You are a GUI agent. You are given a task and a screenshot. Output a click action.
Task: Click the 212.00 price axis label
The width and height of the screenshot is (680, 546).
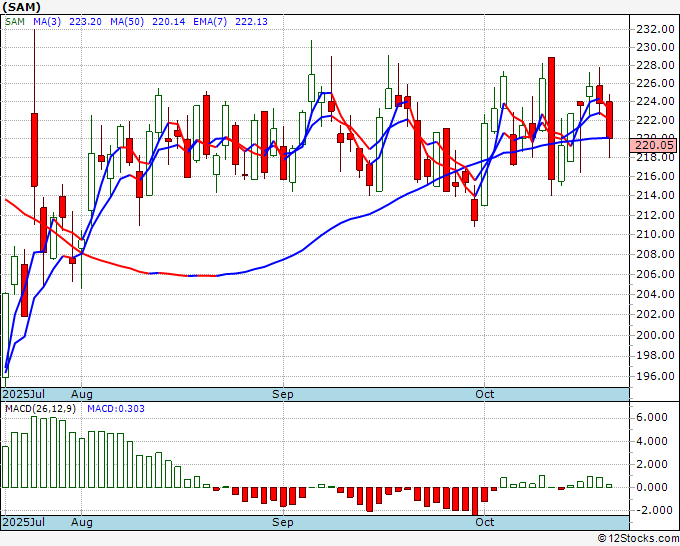[655, 215]
